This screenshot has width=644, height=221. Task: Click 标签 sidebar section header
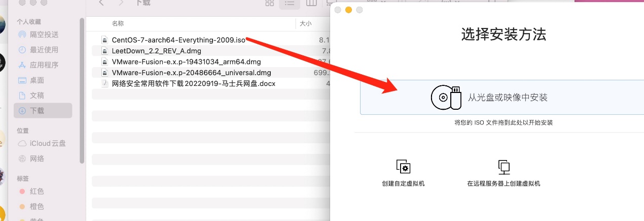[23, 178]
